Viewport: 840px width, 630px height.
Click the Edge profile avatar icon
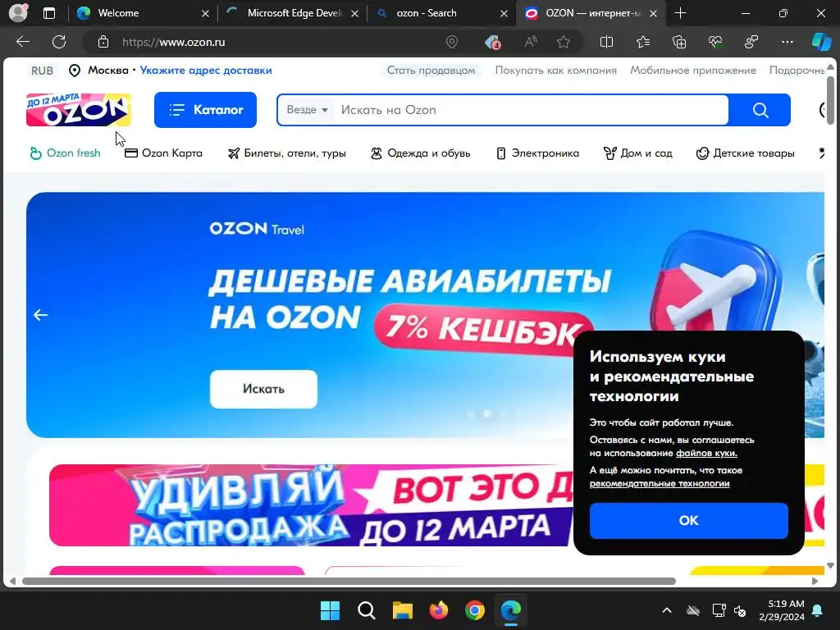pyautogui.click(x=18, y=13)
